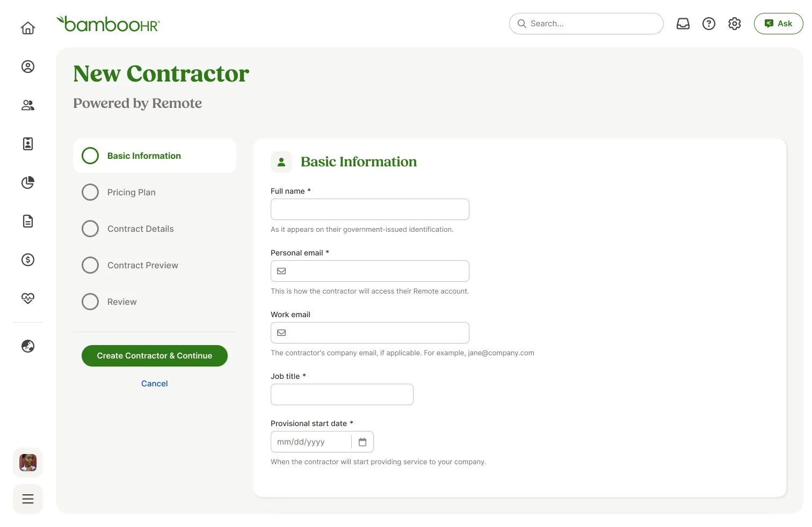The width and height of the screenshot is (812, 527).
Task: Click the Contract Preview step circle
Action: (x=90, y=265)
